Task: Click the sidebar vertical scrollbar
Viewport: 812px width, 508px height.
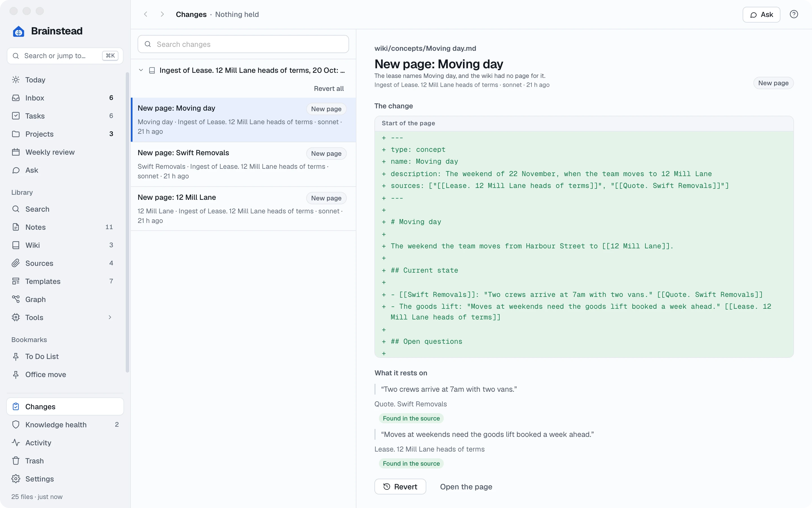Action: (x=127, y=222)
